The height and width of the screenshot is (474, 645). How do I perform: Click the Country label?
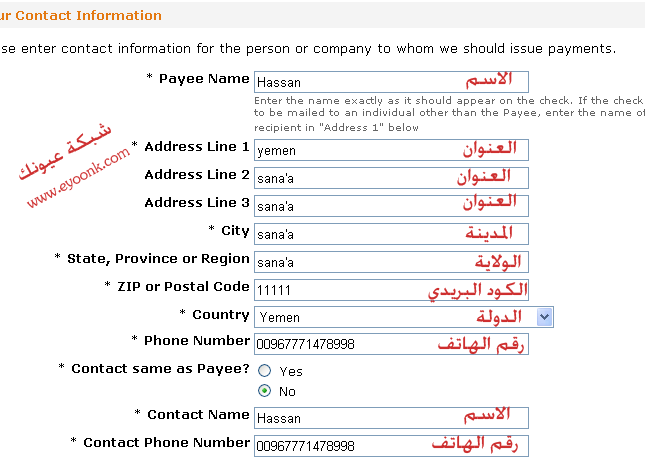pyautogui.click(x=221, y=315)
